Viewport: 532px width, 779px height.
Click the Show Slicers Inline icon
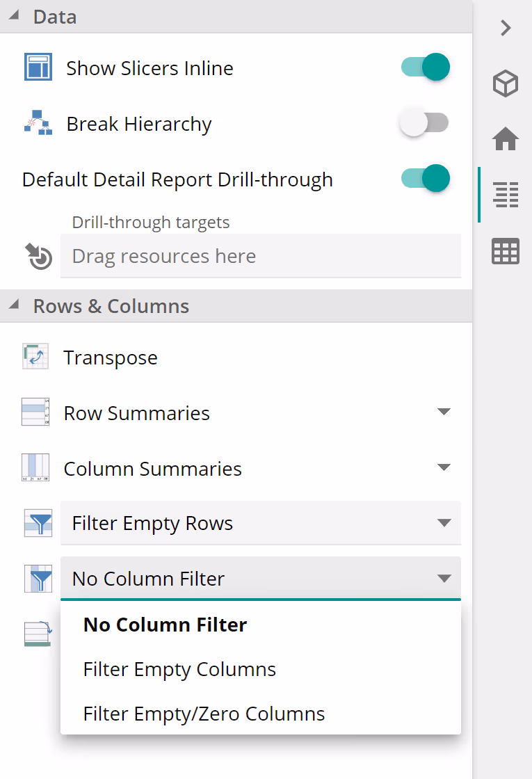[38, 67]
